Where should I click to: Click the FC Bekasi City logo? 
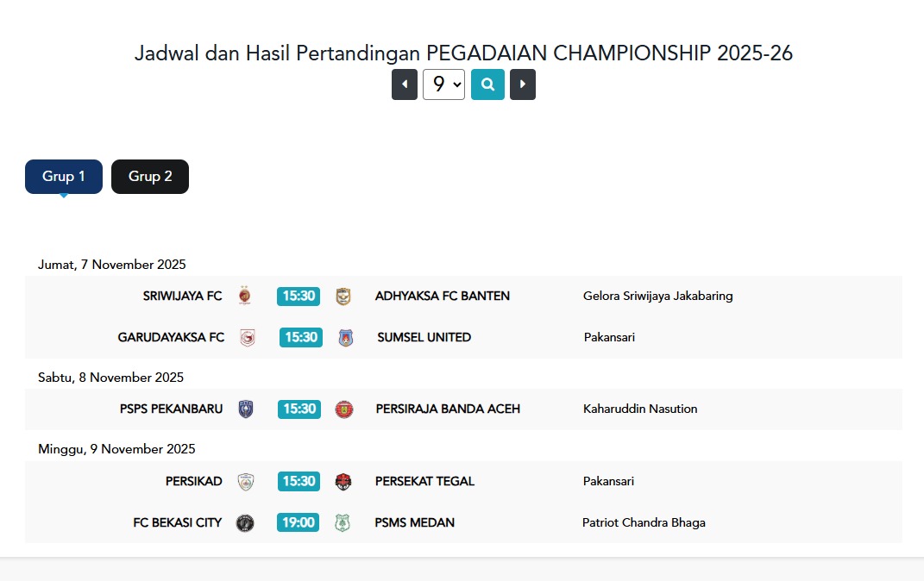(245, 522)
